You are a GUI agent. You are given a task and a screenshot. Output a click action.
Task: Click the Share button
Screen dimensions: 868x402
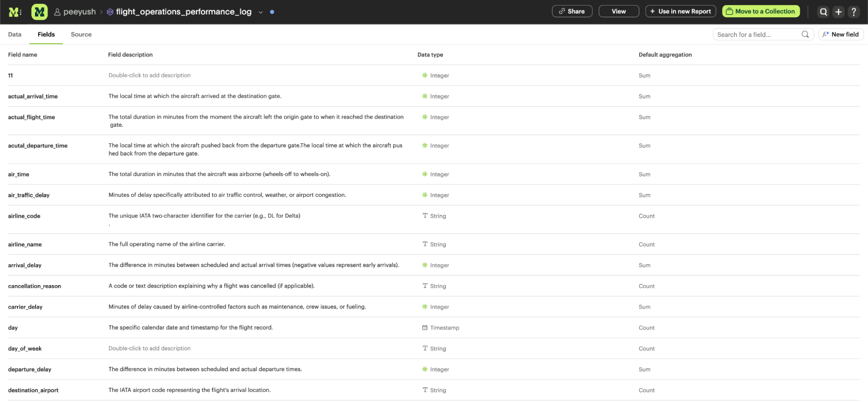coord(572,11)
